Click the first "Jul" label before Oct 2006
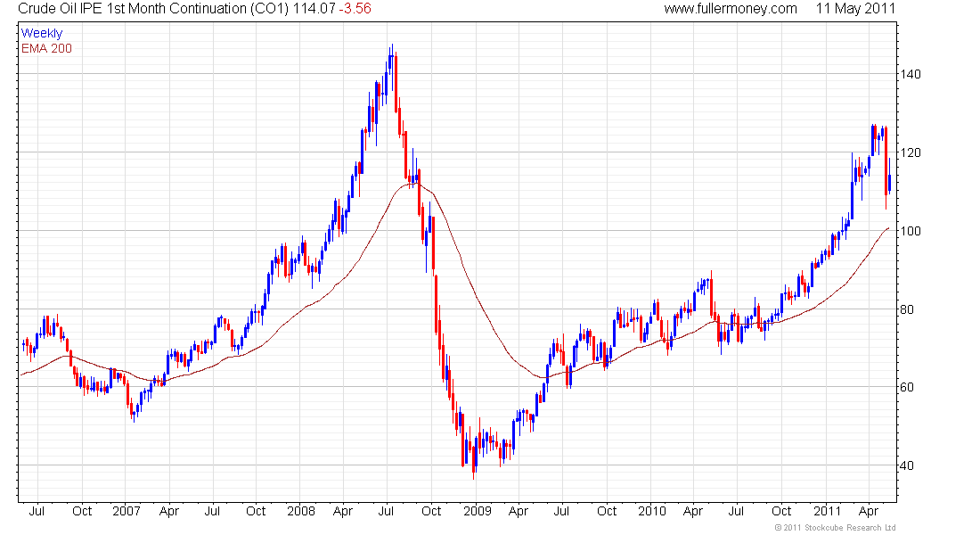Image resolution: width=980 pixels, height=535 pixels. click(37, 511)
